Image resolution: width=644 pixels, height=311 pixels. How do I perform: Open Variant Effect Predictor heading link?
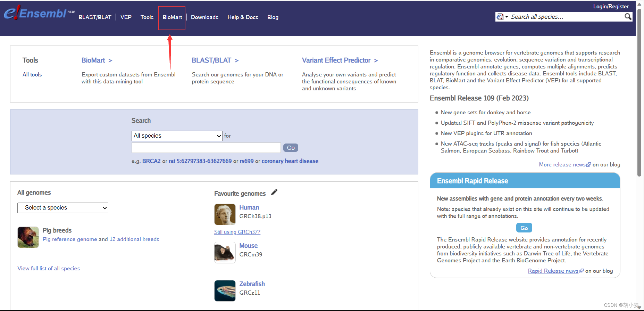pos(340,60)
